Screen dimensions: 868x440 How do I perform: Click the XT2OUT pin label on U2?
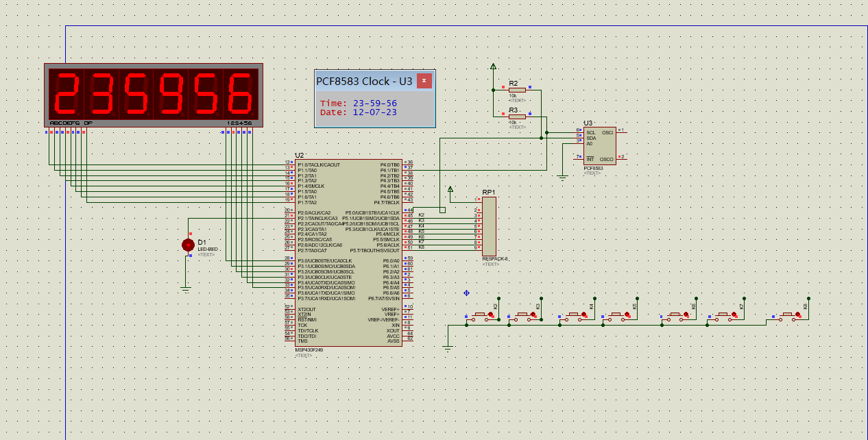click(x=306, y=309)
